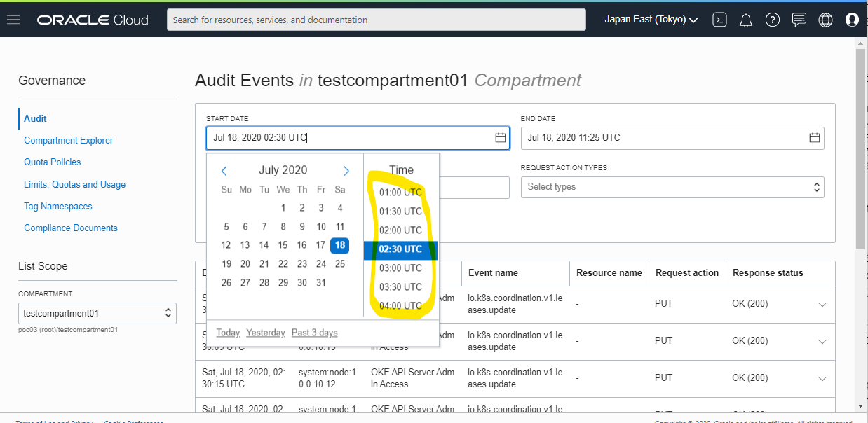Select July 22 in calendar

(283, 264)
